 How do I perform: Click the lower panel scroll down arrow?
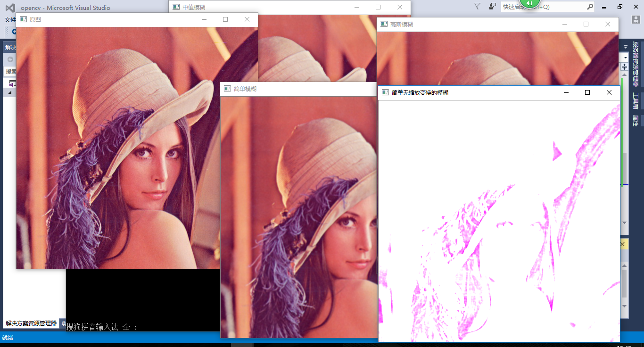coord(625,306)
